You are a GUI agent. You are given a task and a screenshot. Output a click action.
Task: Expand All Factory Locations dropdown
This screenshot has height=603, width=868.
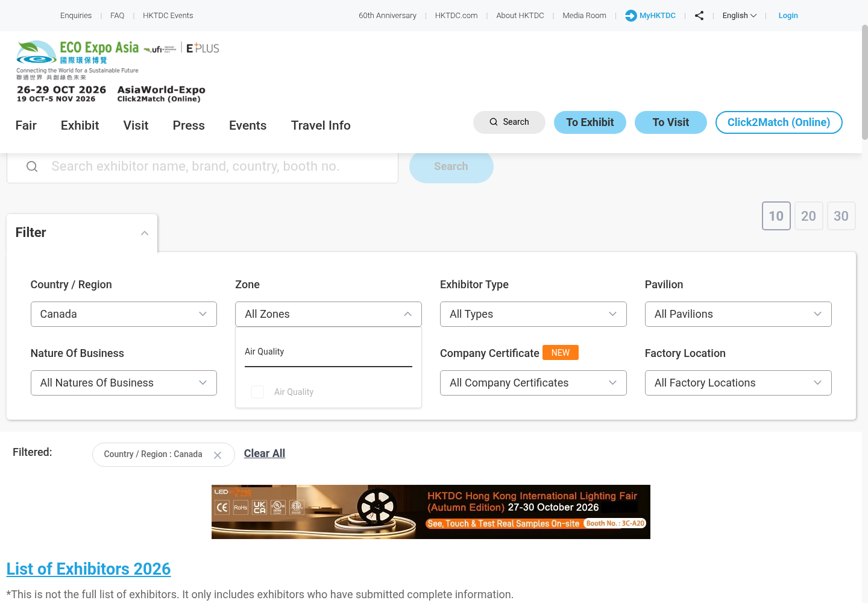click(738, 383)
